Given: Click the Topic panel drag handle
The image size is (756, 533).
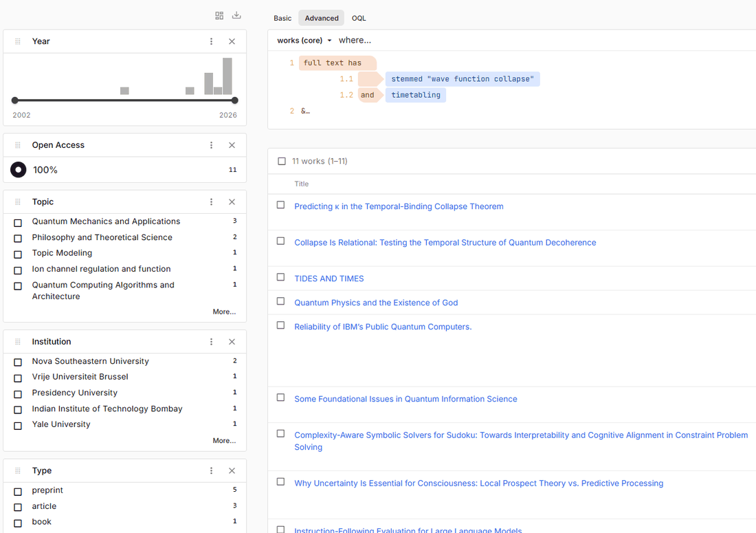Looking at the screenshot, I should [x=18, y=202].
